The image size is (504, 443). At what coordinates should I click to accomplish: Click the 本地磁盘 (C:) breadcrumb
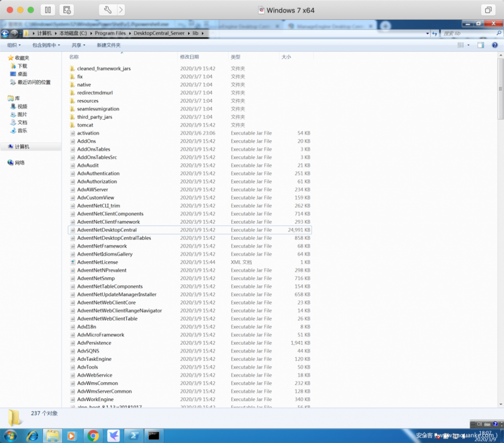(x=73, y=33)
